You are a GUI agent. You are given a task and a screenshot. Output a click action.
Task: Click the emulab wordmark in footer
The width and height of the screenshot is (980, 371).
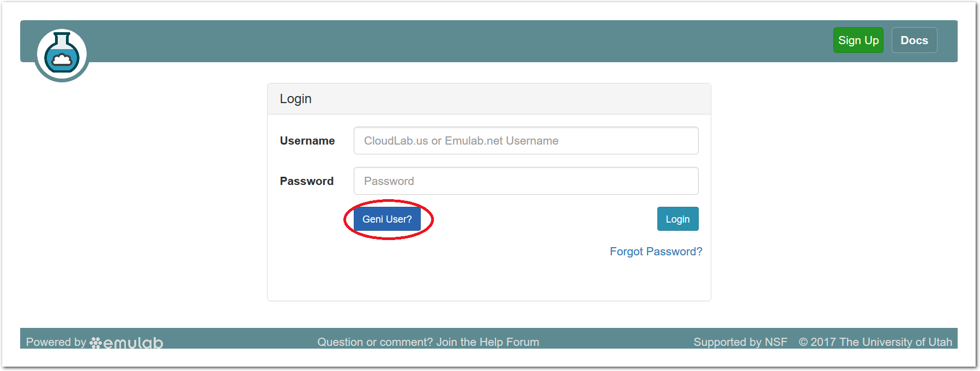click(x=134, y=343)
